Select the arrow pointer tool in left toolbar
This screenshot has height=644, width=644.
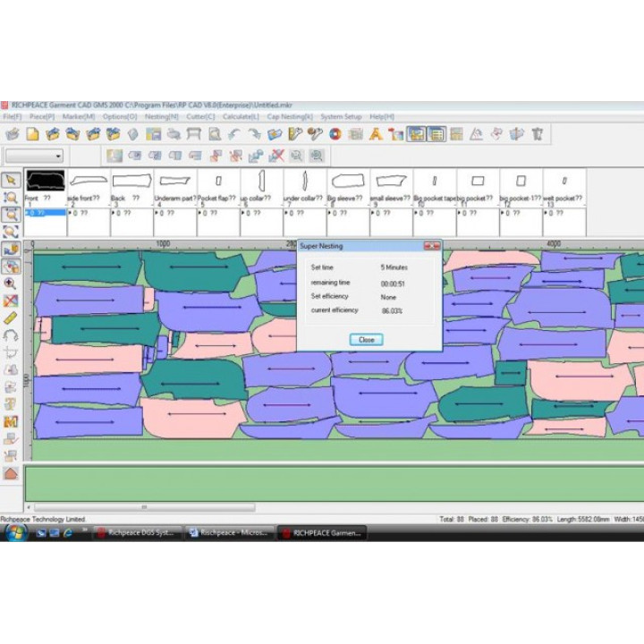[11, 181]
